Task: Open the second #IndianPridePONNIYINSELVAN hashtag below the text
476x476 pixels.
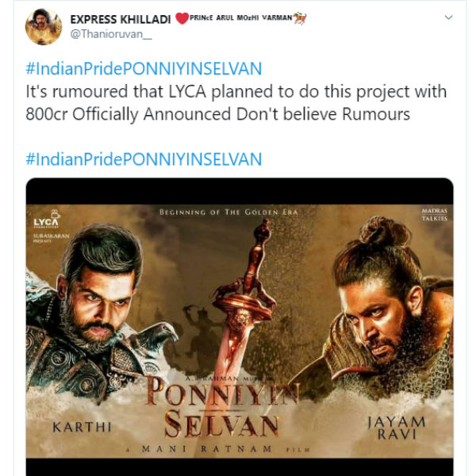Action: 144,159
